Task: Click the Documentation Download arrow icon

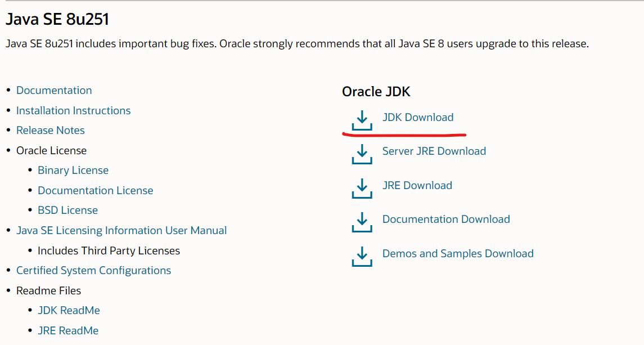Action: (x=362, y=222)
